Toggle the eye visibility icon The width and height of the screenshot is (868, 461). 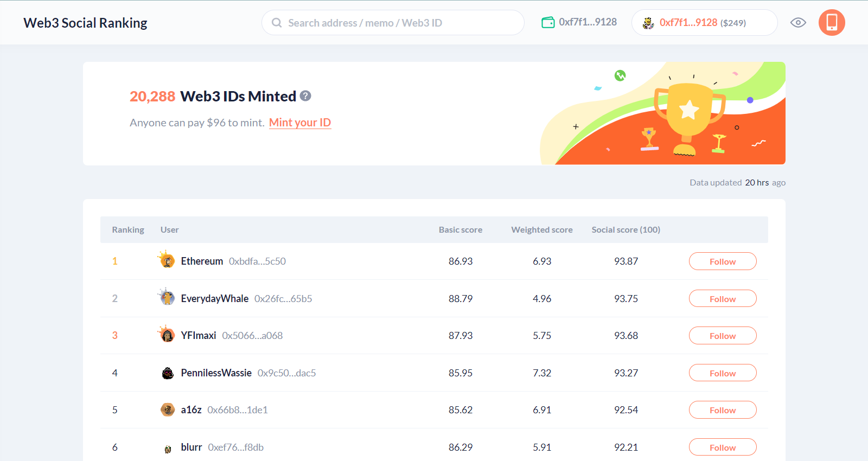coord(798,22)
